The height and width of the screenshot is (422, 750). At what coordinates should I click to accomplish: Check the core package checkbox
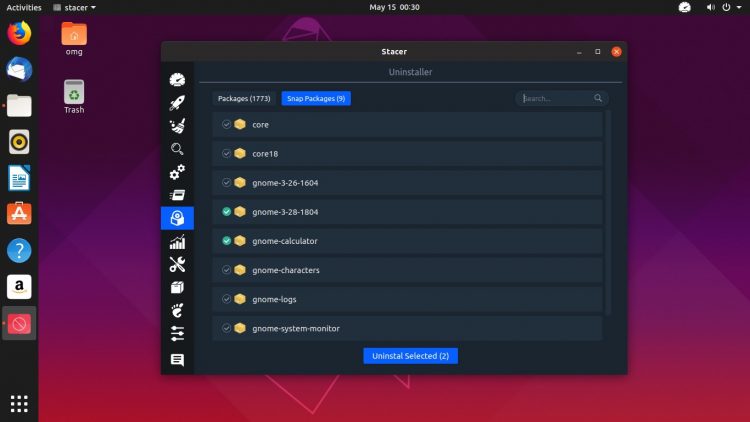coord(226,124)
